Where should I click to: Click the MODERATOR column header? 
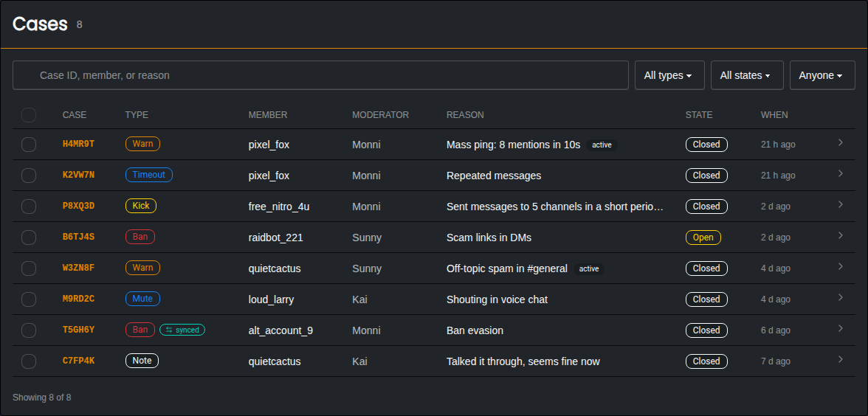(380, 115)
